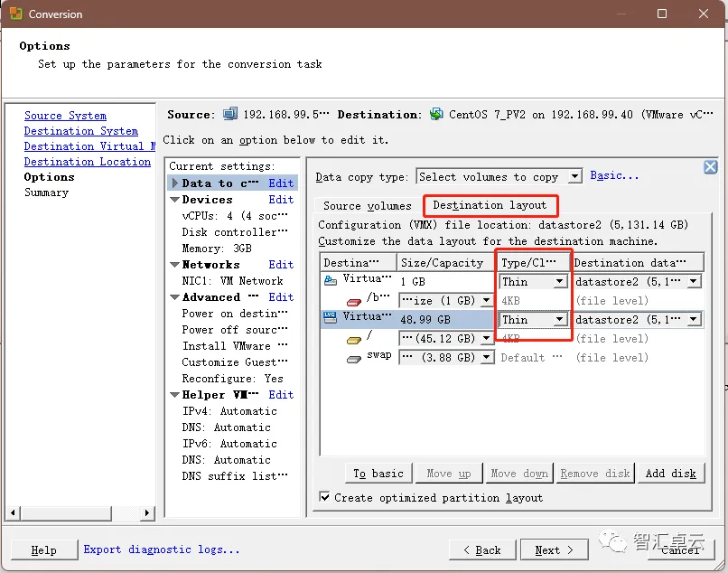Open the root volume size dropdown (45.12 GB)

[486, 338]
